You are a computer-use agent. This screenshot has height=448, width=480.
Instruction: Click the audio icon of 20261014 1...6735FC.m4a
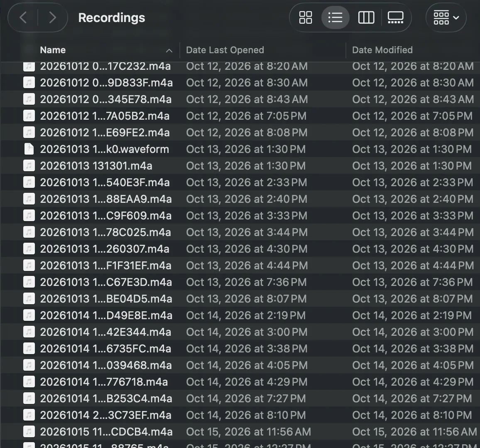click(29, 348)
